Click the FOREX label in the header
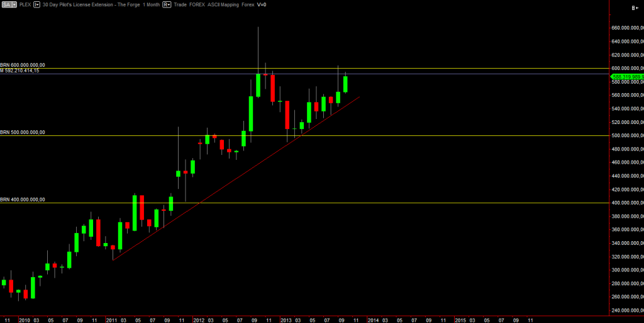644x323 pixels. pyautogui.click(x=197, y=4)
